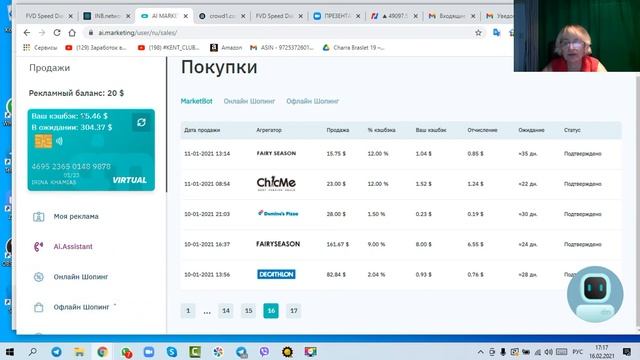Image resolution: width=640 pixels, height=360 pixels.
Task: Open the notification center icon
Action: pos(627,351)
